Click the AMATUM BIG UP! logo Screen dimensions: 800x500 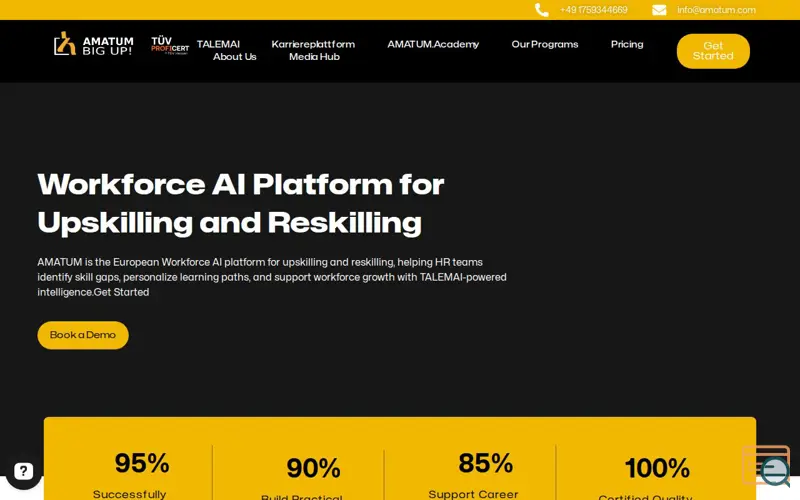(93, 44)
